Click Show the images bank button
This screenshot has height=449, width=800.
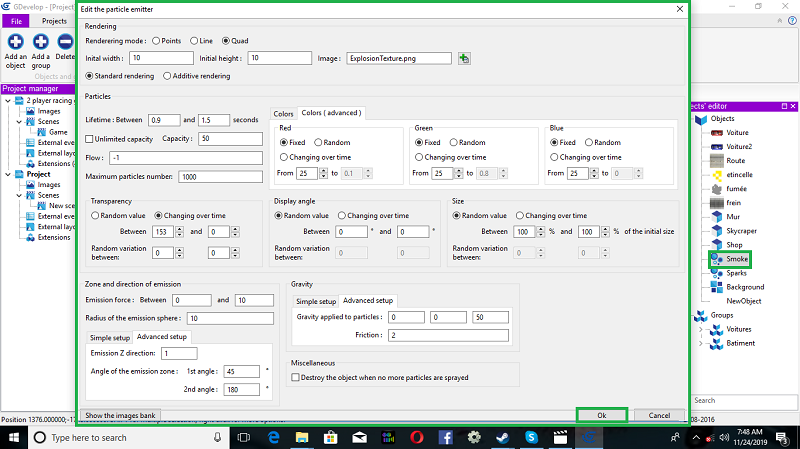point(120,415)
